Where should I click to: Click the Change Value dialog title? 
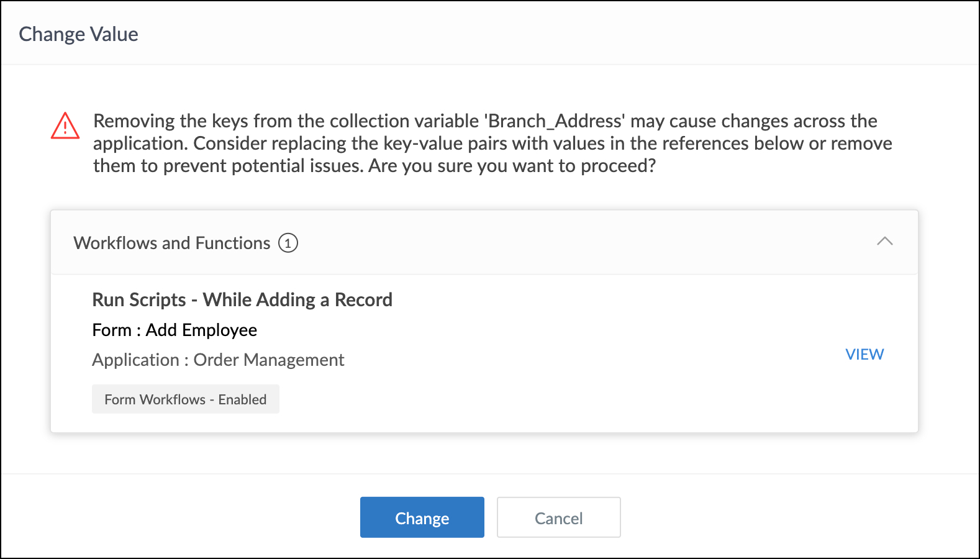[x=79, y=34]
